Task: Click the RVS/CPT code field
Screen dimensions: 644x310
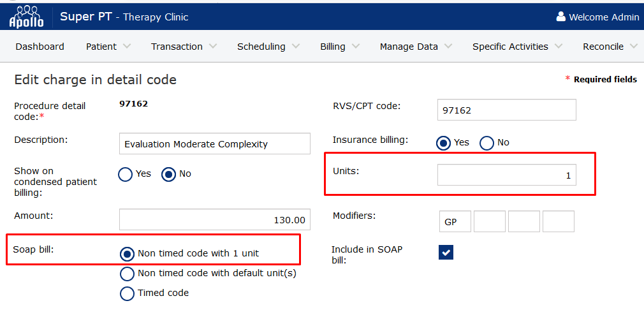Action: (506, 110)
